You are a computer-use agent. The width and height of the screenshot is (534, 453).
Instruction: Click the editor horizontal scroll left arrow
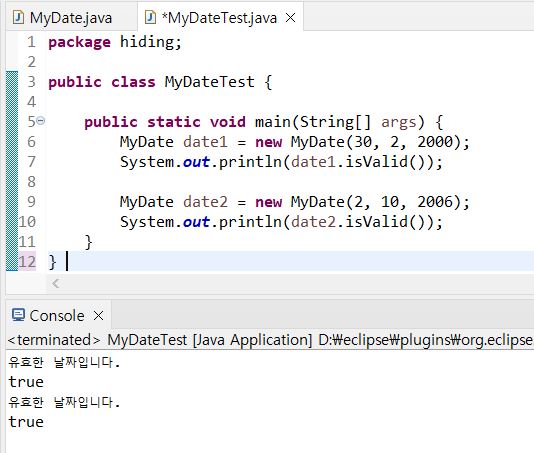56,283
